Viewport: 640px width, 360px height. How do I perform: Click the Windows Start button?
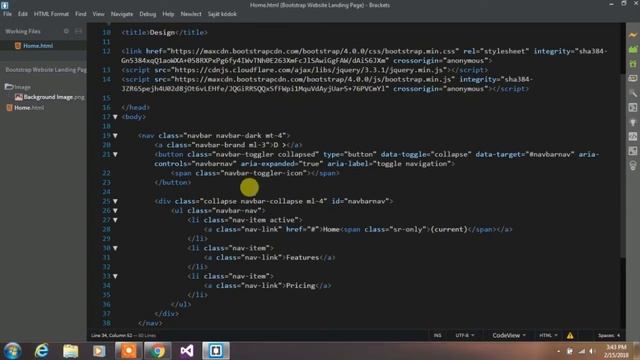[x=12, y=351]
